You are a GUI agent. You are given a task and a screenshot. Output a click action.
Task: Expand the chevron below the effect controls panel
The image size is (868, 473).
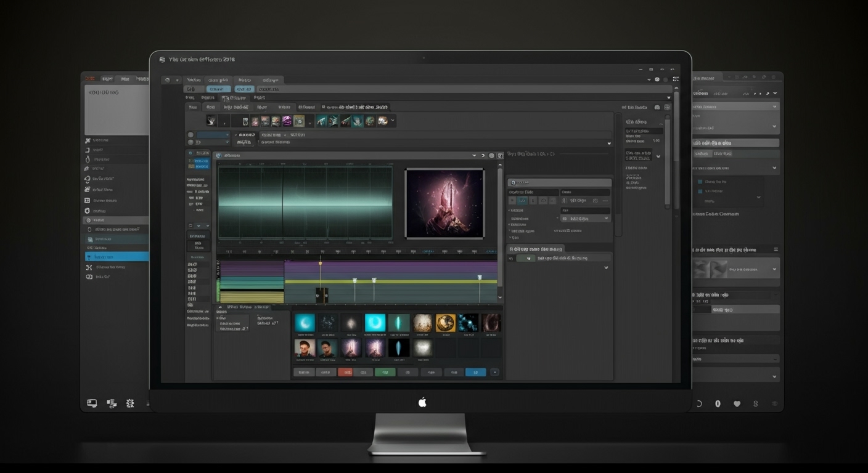click(606, 267)
